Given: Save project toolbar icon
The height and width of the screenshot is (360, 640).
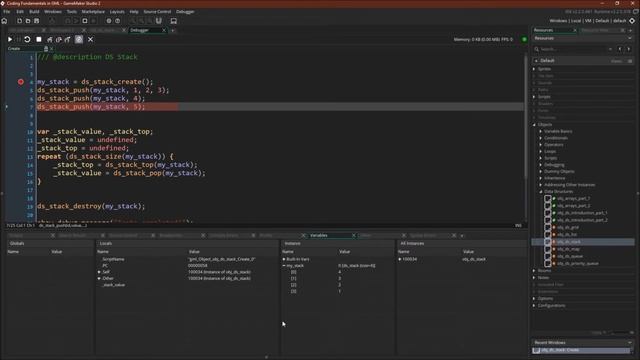Looking at the screenshot, I should point(36,21).
